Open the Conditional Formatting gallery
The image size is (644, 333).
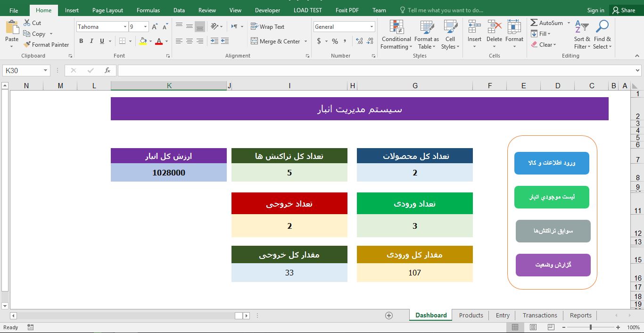[x=396, y=34]
